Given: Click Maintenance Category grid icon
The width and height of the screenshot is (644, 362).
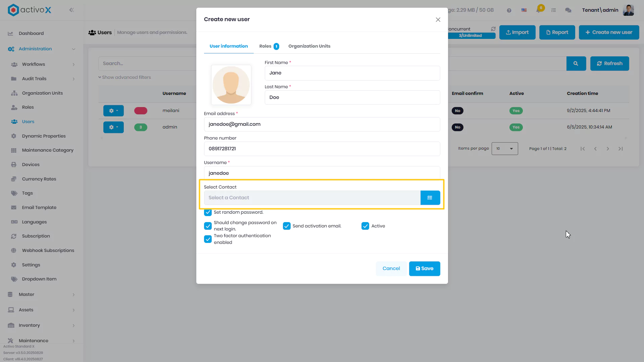Looking at the screenshot, I should pos(14,150).
